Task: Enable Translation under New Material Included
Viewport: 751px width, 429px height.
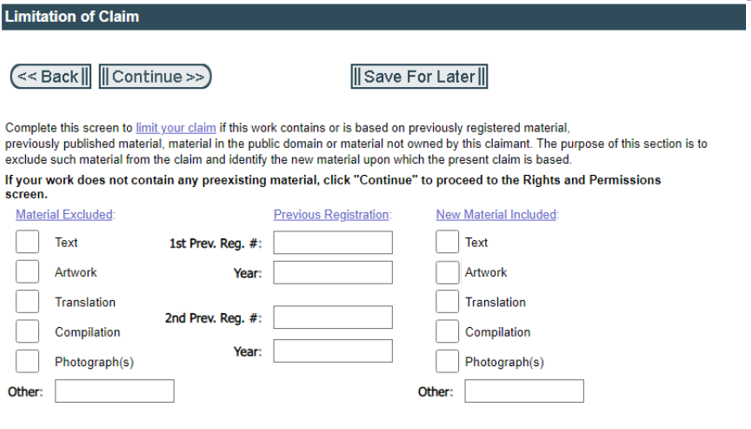Action: pyautogui.click(x=447, y=302)
